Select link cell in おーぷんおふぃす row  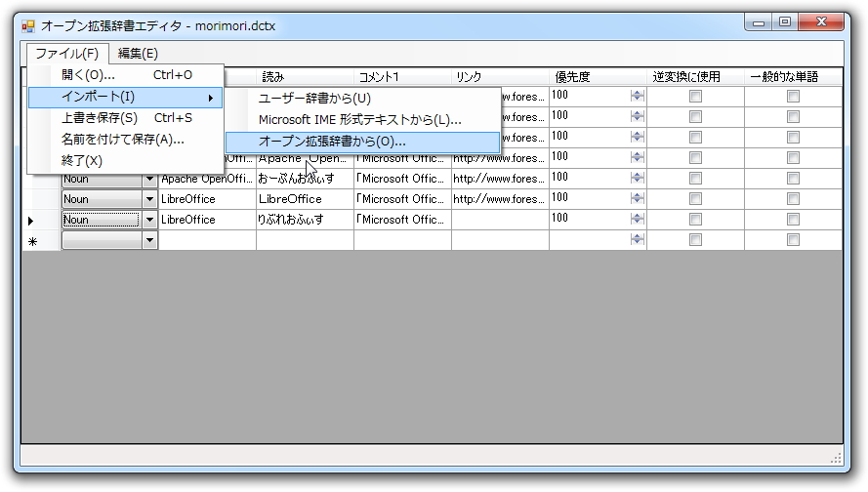click(x=501, y=180)
